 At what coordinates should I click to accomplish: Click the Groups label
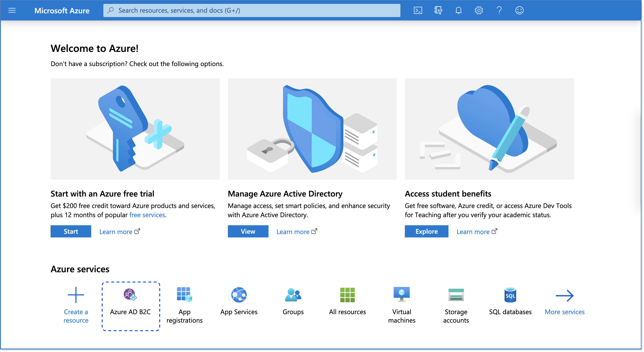[293, 312]
